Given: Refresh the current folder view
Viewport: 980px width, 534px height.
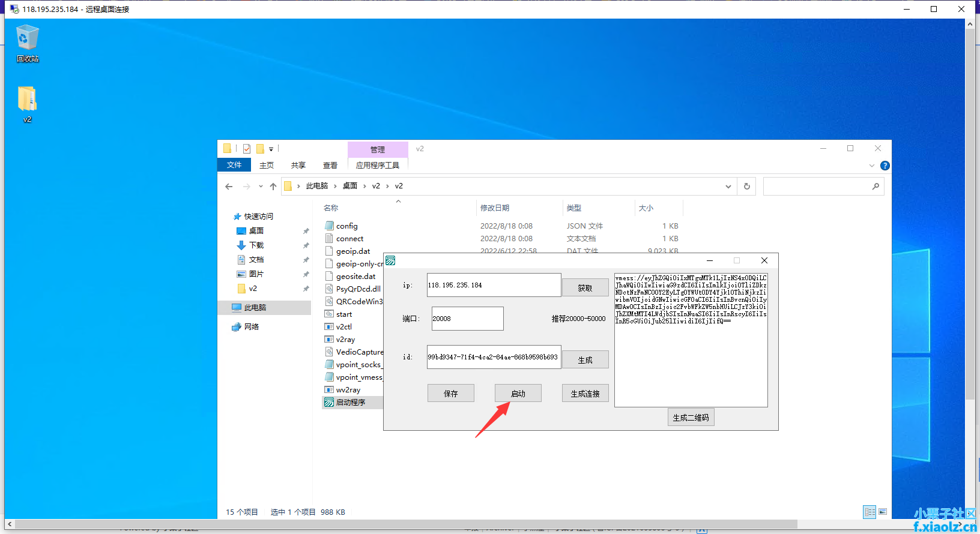Looking at the screenshot, I should pos(747,186).
